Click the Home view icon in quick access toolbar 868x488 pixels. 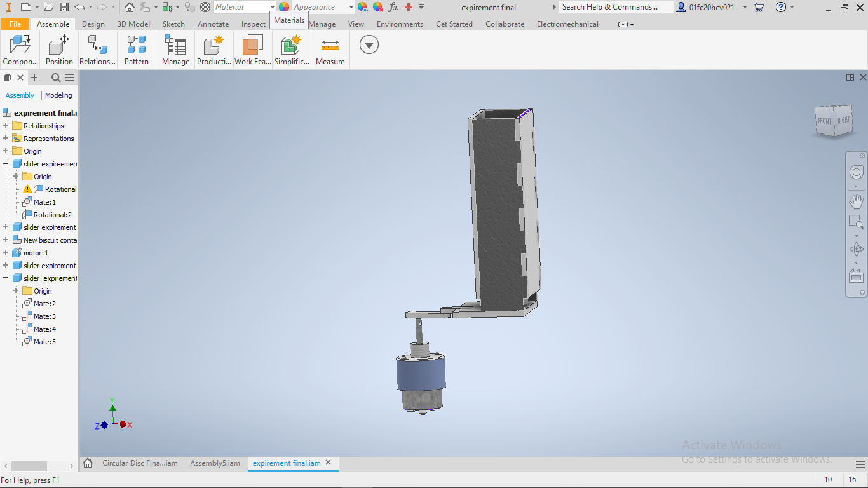130,7
